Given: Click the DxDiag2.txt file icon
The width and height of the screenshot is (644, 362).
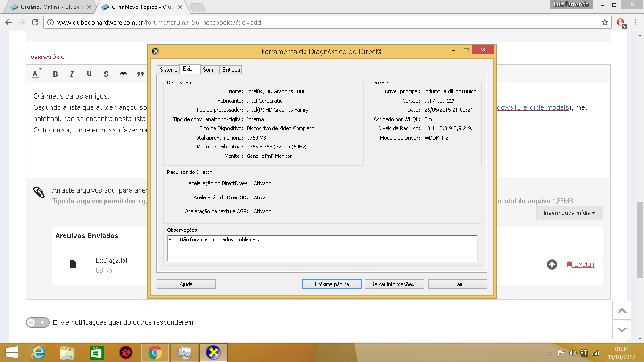Looking at the screenshot, I should (x=73, y=264).
